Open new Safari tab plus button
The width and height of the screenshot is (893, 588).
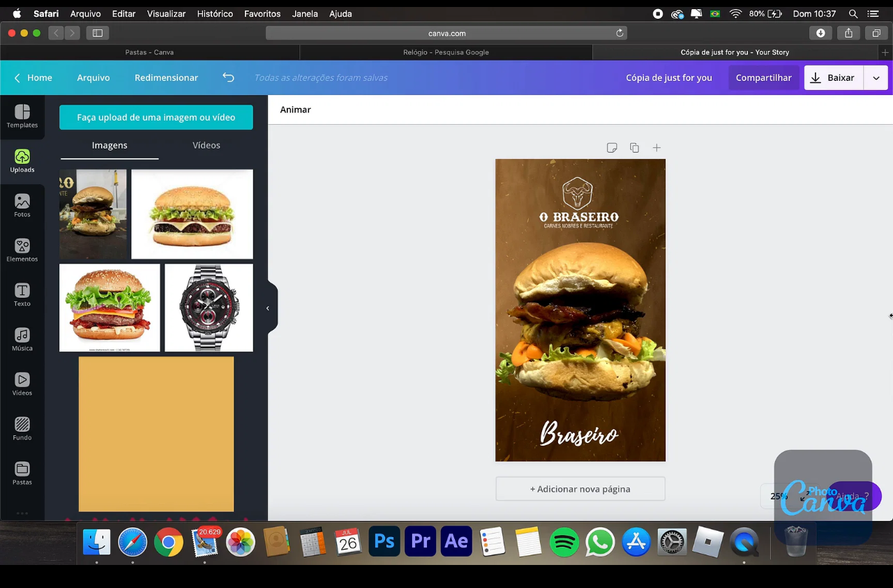885,52
